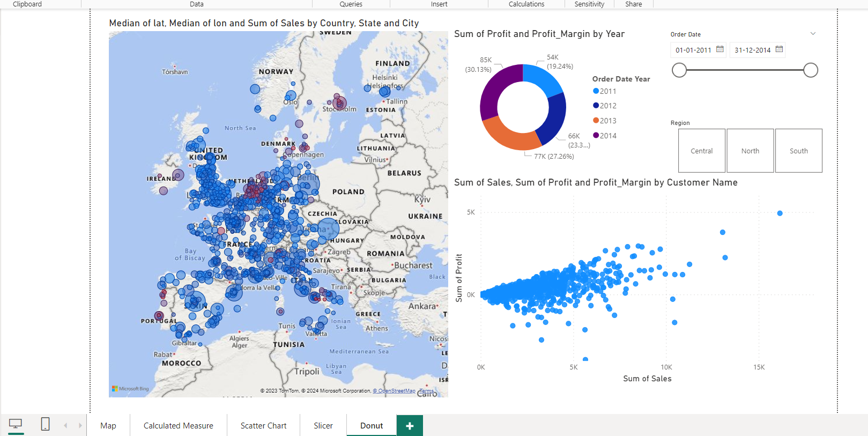Click the Queries ribbon group label
The image size is (868, 436).
(x=351, y=4)
